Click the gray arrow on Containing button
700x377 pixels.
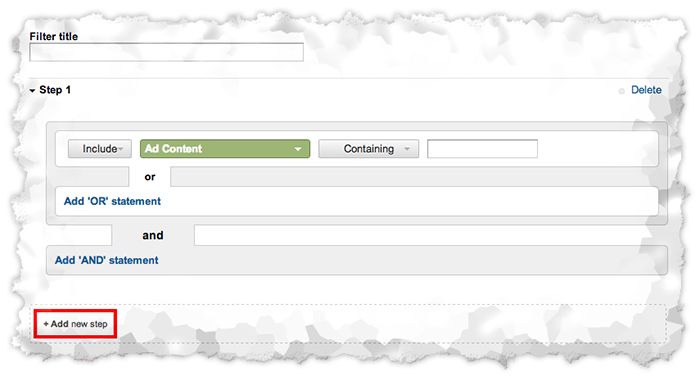pos(407,149)
